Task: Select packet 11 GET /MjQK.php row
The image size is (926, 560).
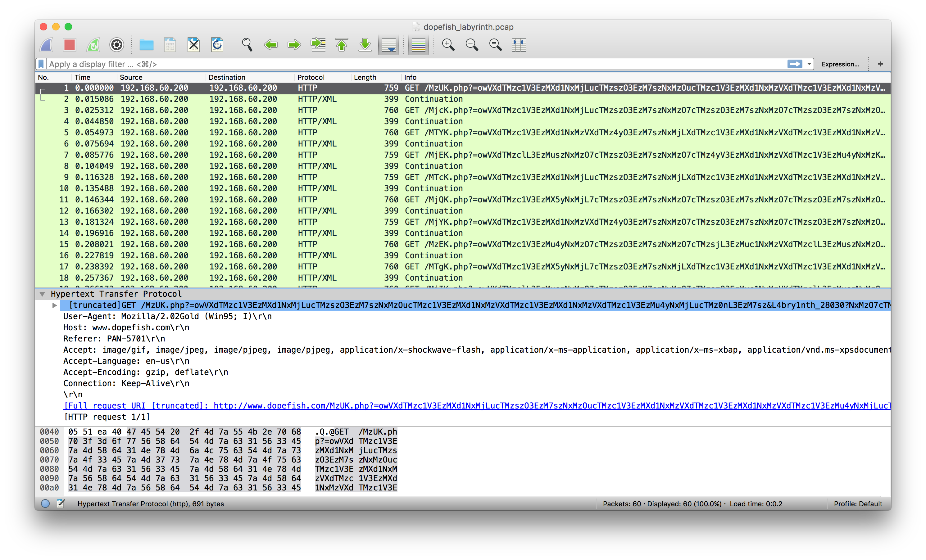Action: tap(463, 199)
